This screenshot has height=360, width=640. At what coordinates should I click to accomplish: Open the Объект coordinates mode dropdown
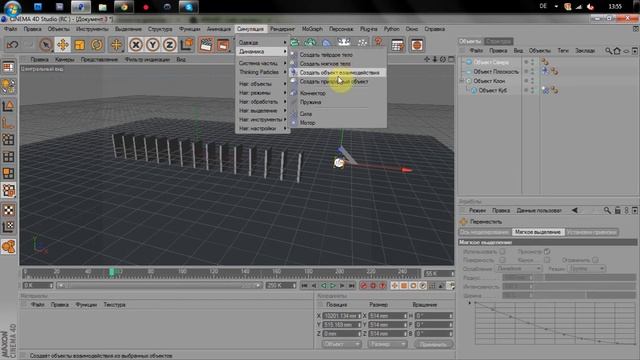[x=342, y=344]
